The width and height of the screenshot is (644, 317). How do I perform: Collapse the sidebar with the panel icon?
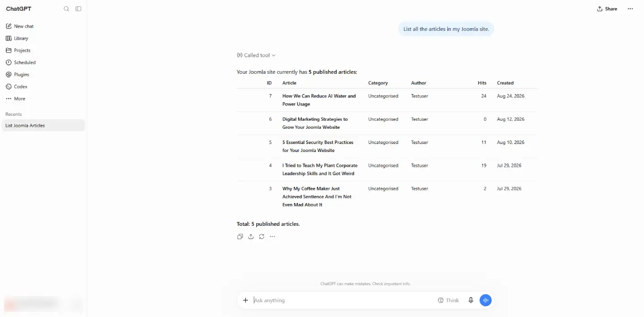(78, 9)
